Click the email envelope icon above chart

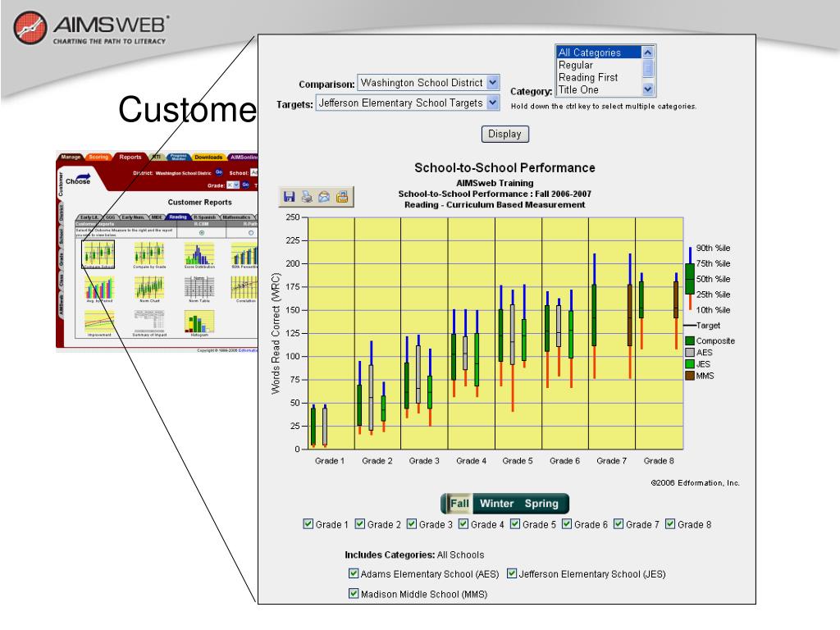pyautogui.click(x=324, y=197)
